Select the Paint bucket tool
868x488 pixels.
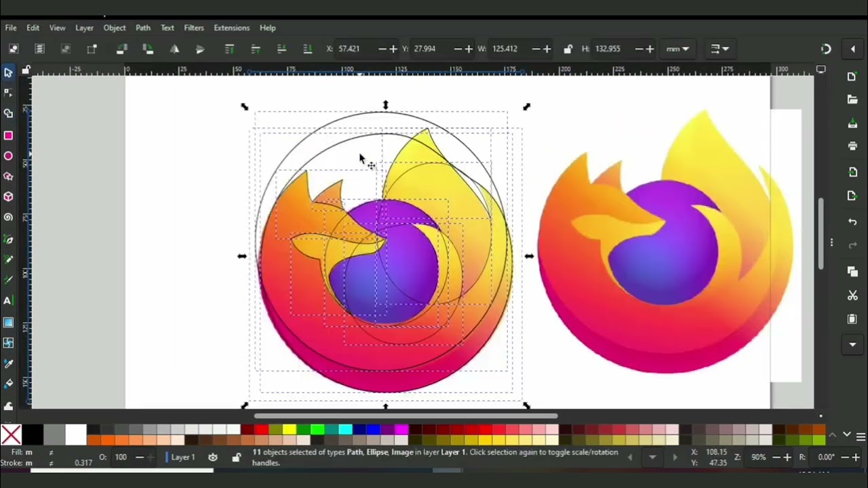(x=8, y=384)
